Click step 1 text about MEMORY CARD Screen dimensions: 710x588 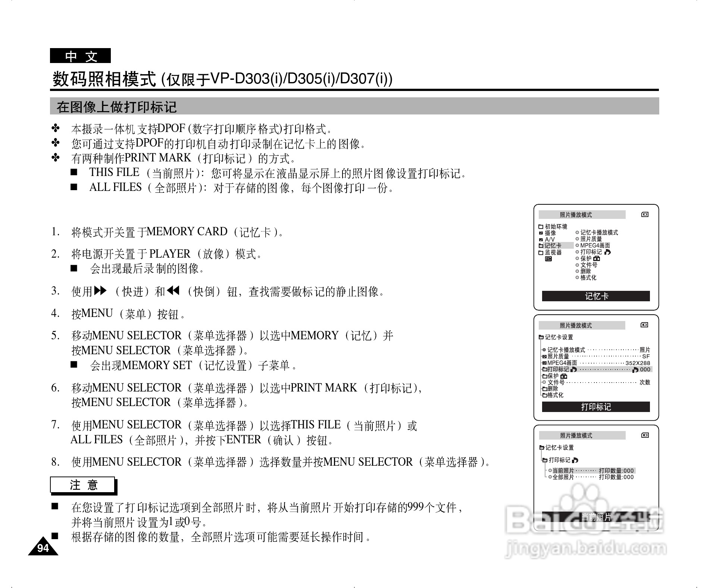click(178, 232)
